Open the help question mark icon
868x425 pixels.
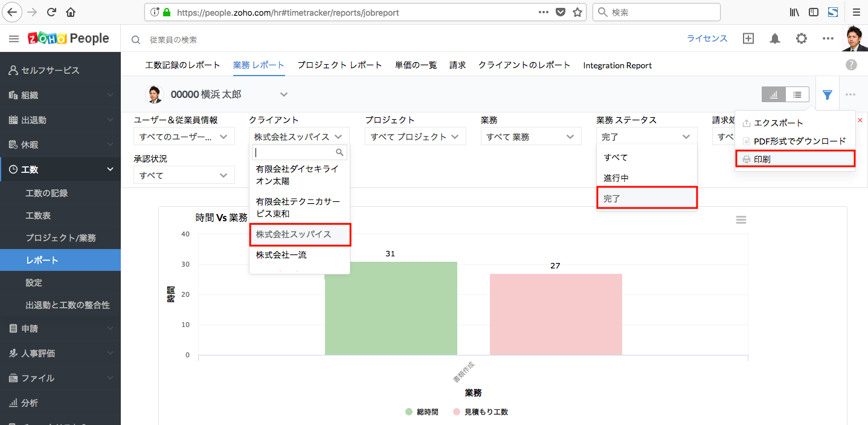[851, 65]
